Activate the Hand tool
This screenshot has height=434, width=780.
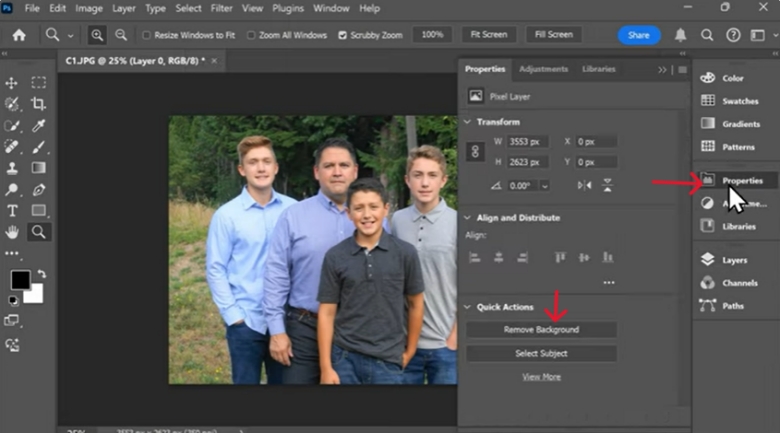[13, 231]
